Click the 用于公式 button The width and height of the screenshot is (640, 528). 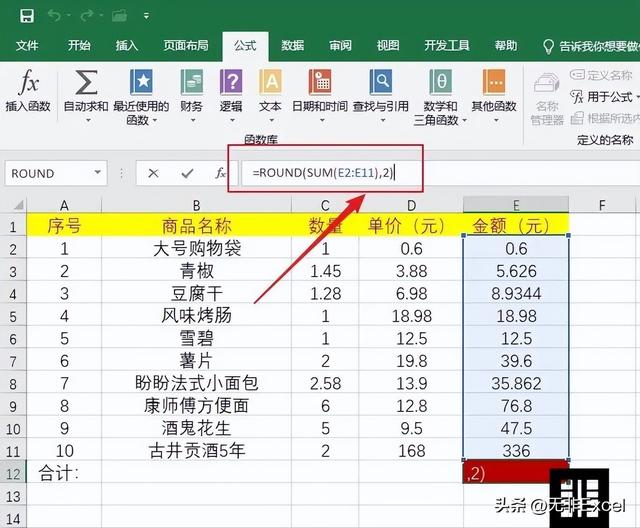(603, 97)
